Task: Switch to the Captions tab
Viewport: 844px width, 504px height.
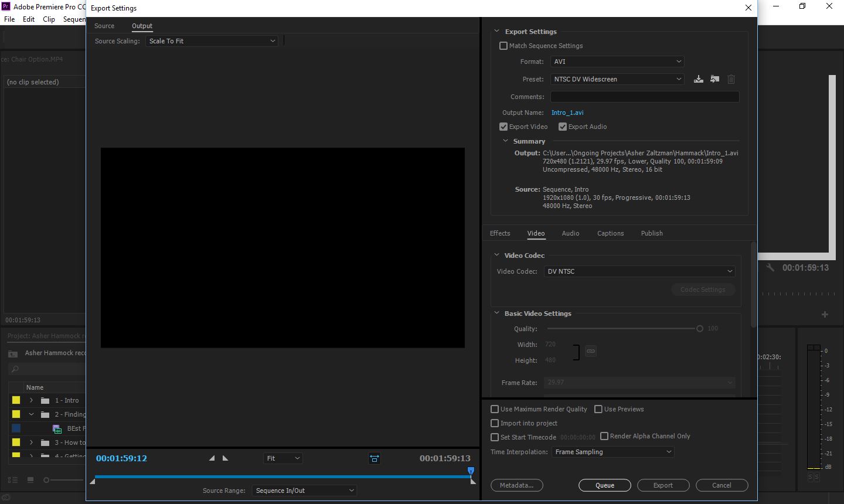Action: tap(610, 233)
